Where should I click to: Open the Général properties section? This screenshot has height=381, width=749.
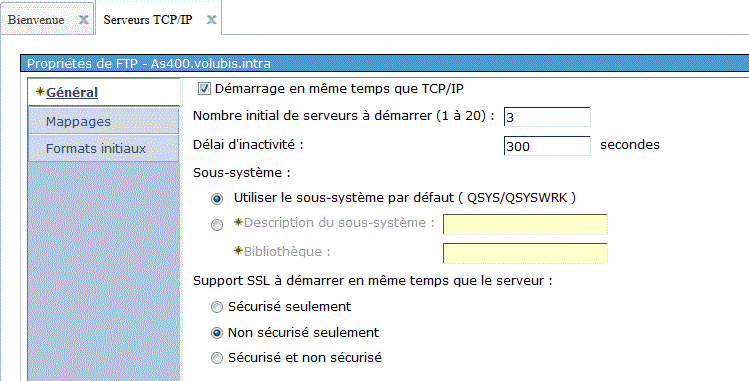72,92
